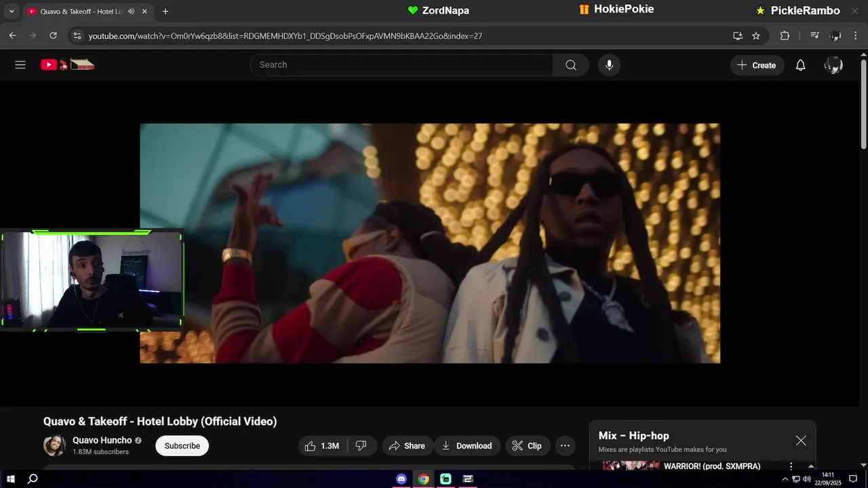
Task: Start voice search with the microphone
Action: [x=609, y=65]
